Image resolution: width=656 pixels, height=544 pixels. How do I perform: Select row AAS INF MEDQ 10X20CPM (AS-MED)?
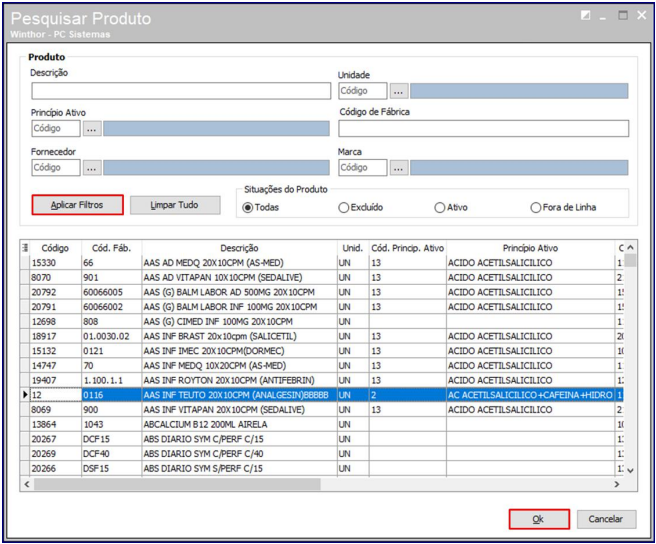[322, 365]
